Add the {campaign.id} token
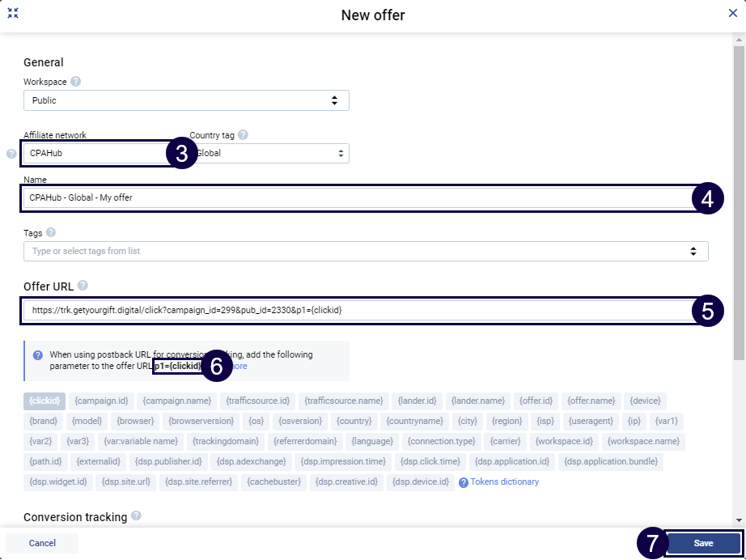 pyautogui.click(x=101, y=401)
